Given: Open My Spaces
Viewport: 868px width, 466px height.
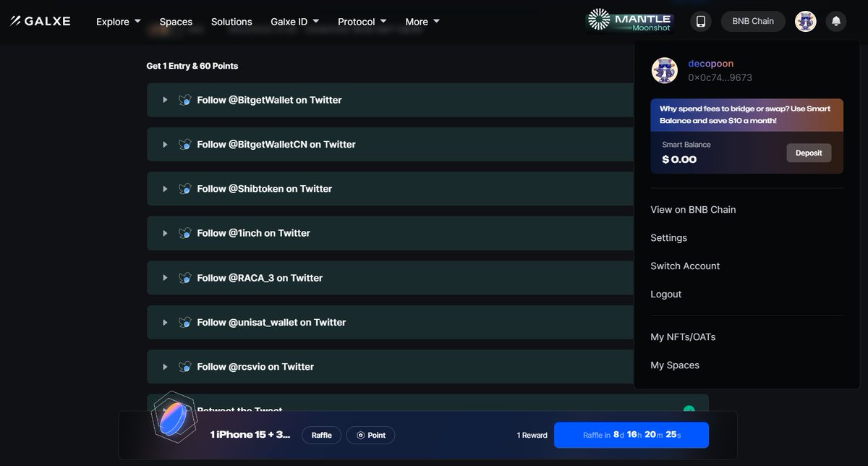Looking at the screenshot, I should [x=675, y=365].
